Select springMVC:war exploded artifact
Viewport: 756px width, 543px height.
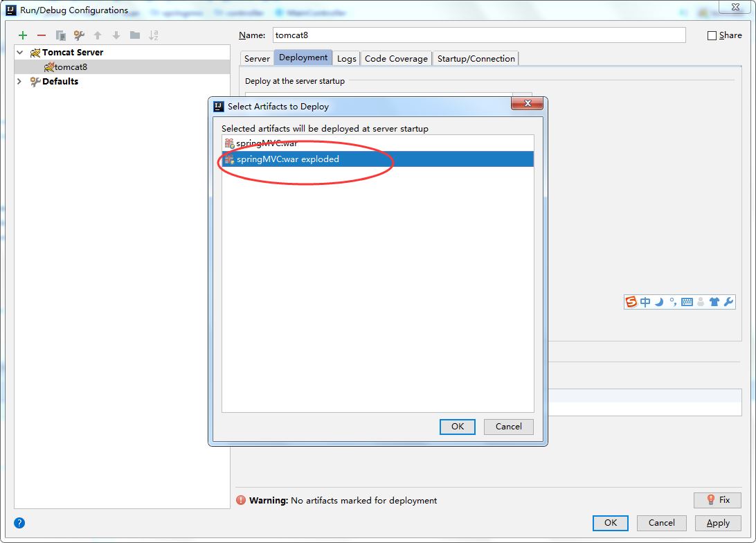[378, 159]
